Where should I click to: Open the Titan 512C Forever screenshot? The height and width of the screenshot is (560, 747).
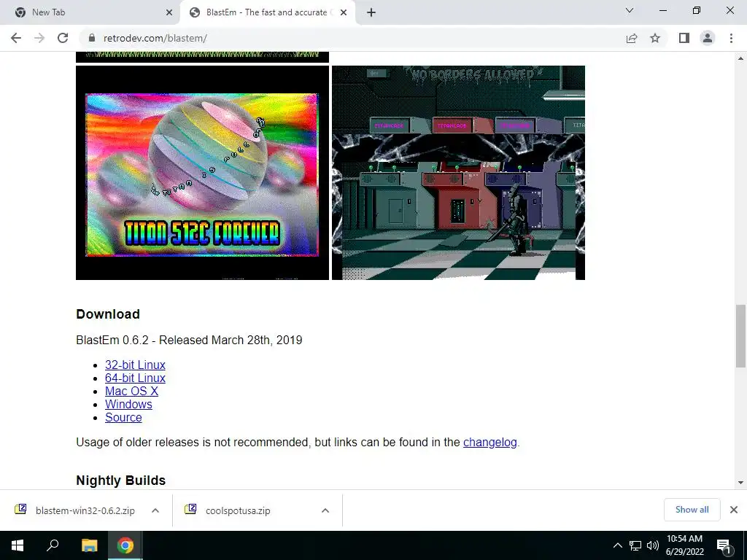(x=202, y=173)
